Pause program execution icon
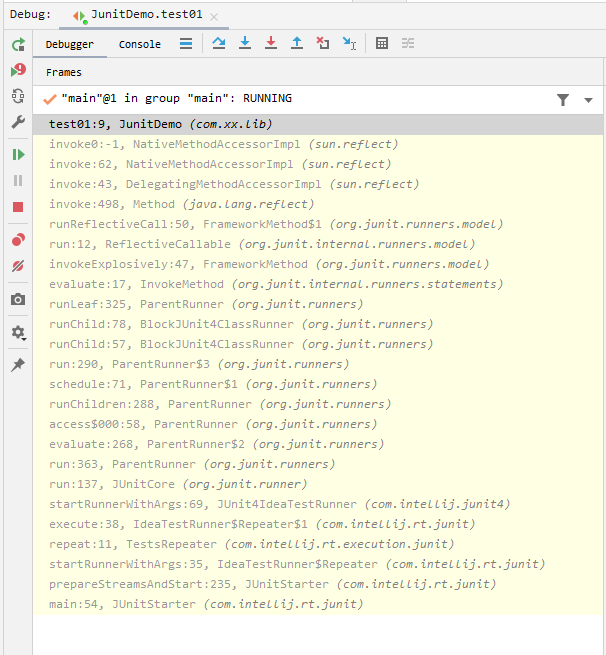Viewport: 606px width, 655px height. [x=18, y=180]
